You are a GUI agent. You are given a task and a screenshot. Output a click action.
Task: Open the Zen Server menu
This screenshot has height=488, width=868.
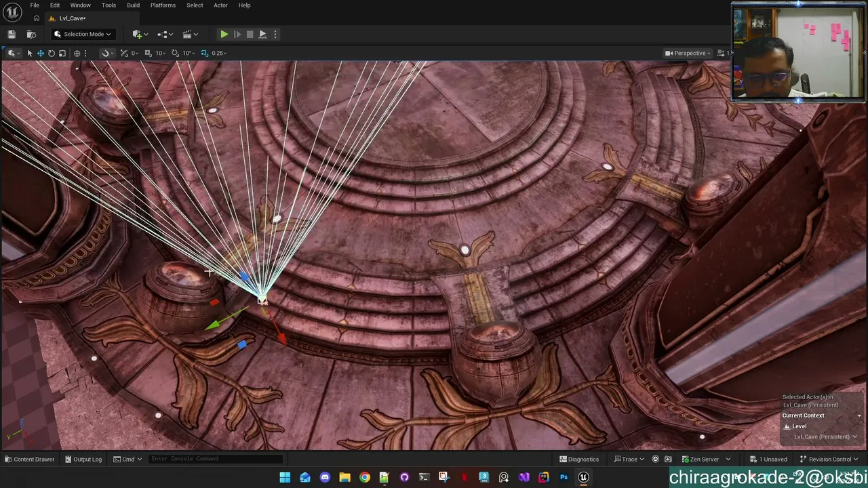[x=706, y=459]
